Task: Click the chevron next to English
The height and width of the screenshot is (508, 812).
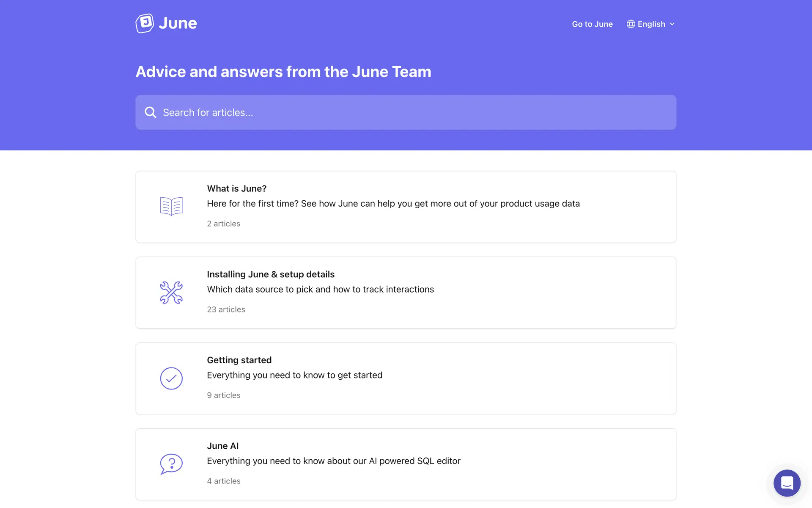Action: pos(672,24)
